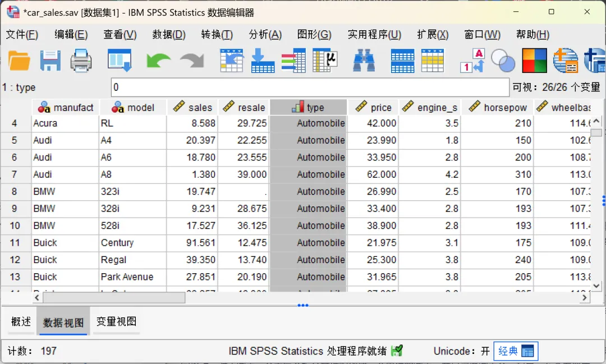Screen dimensions: 606x364
Task: Select the horsepow column header
Action: pos(497,108)
